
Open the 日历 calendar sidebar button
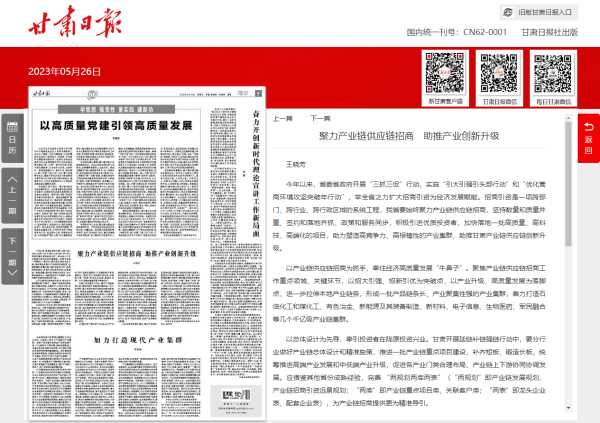click(12, 138)
